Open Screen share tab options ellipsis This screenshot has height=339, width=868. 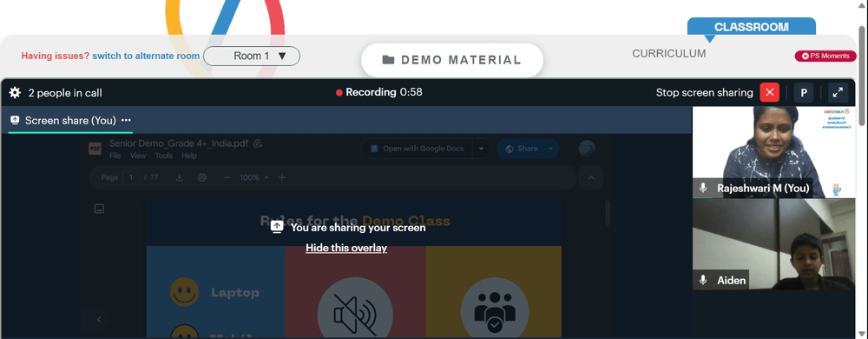pos(126,120)
